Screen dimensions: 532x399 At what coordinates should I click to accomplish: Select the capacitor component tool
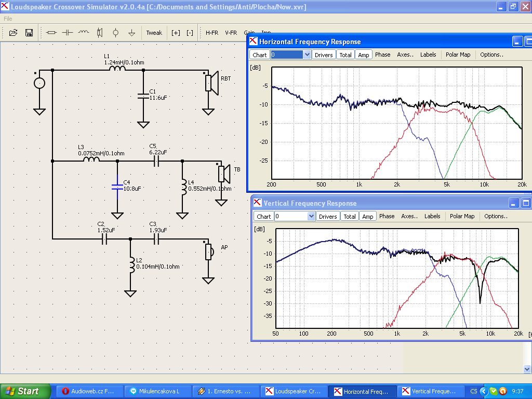[x=68, y=33]
